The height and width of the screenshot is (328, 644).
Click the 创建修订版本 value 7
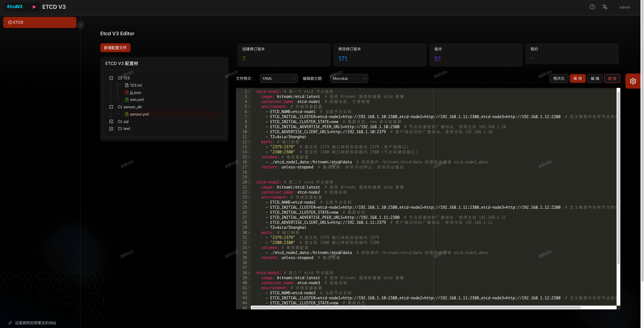click(244, 59)
